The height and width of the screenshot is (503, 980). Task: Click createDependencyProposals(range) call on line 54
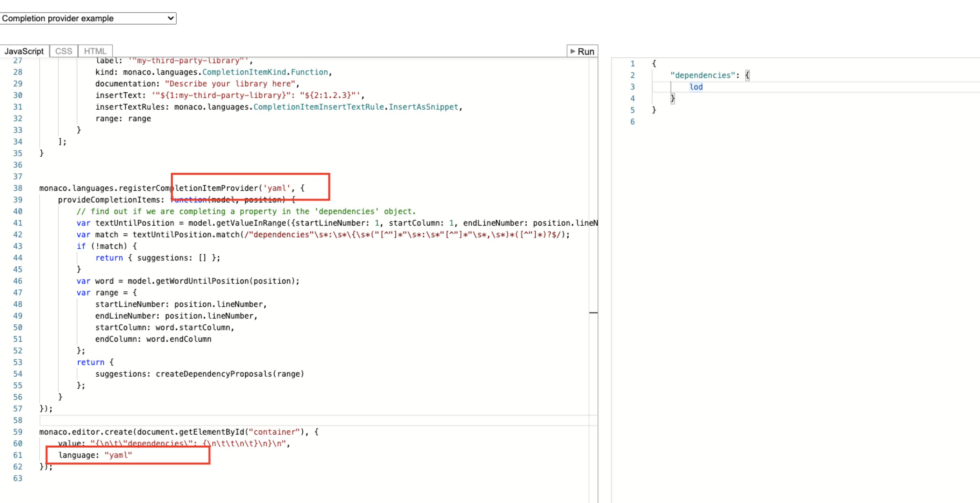[230, 374]
